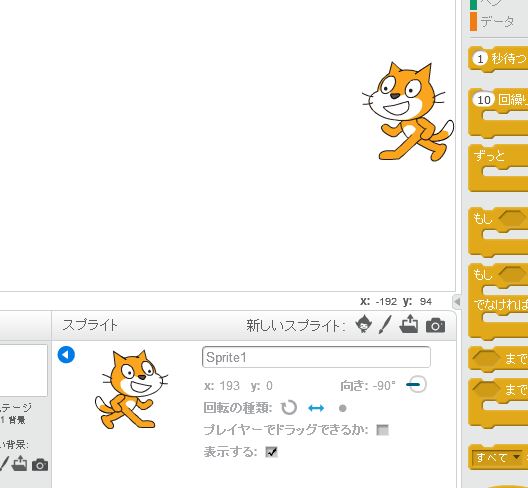Upload a backdrop from file icon

19,463
